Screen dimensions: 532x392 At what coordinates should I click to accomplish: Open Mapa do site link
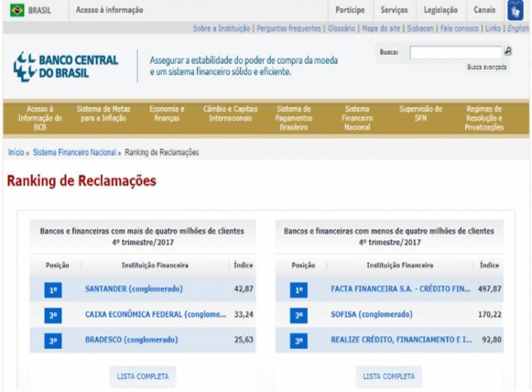pos(381,28)
